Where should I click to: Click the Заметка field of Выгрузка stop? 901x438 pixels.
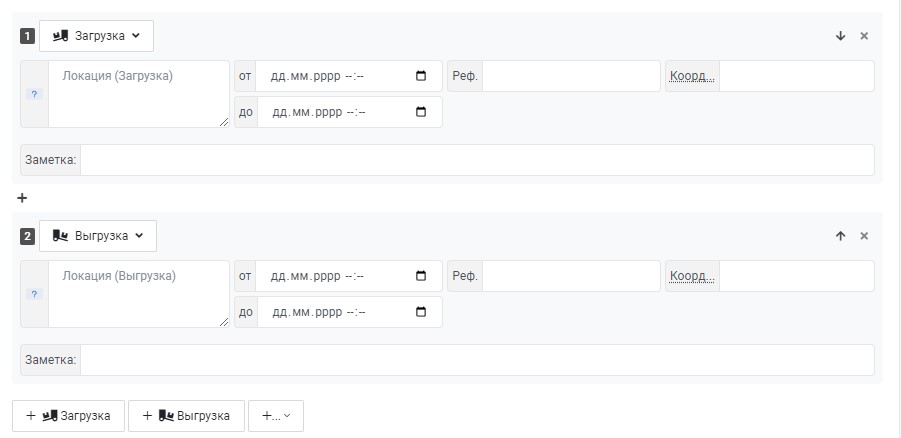[x=477, y=360]
